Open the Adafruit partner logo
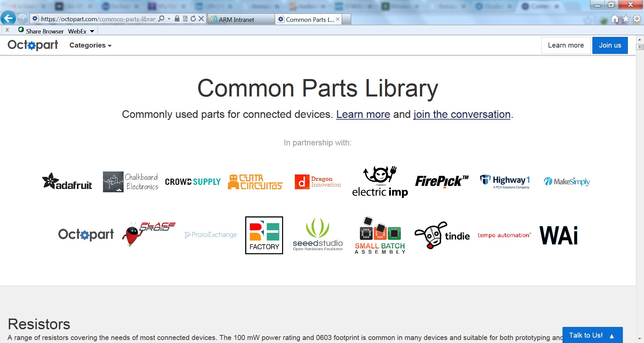 click(67, 182)
